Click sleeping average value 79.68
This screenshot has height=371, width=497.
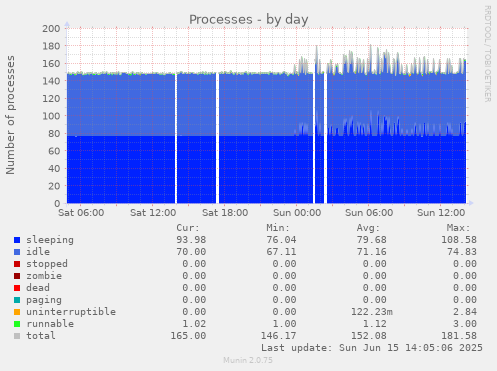[x=371, y=240]
